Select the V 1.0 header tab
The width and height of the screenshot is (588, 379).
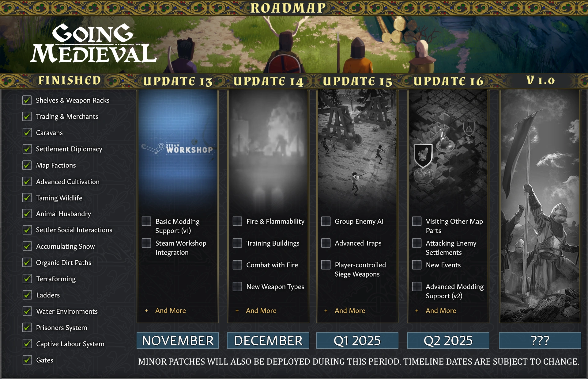pyautogui.click(x=540, y=81)
